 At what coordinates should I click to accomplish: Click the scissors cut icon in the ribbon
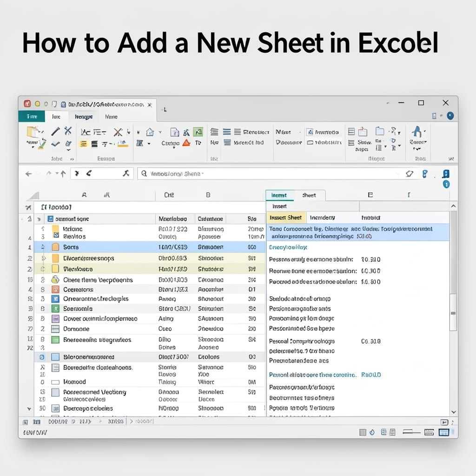tap(68, 131)
